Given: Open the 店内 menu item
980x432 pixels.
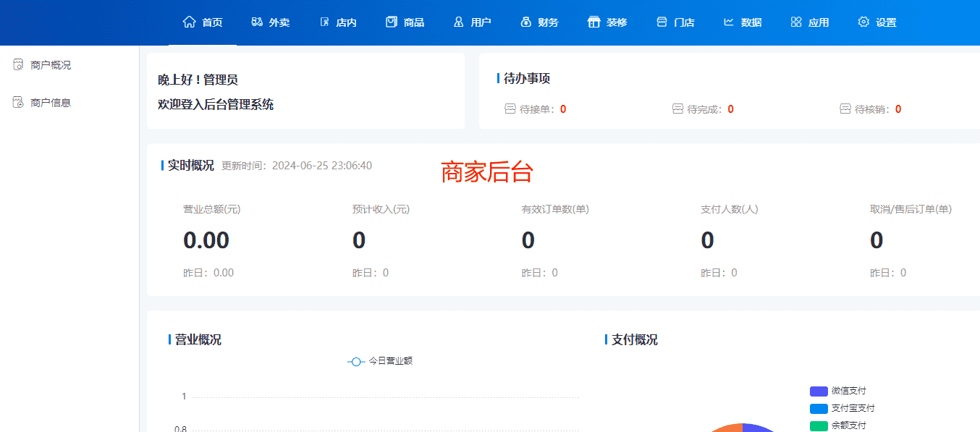Looking at the screenshot, I should (338, 22).
